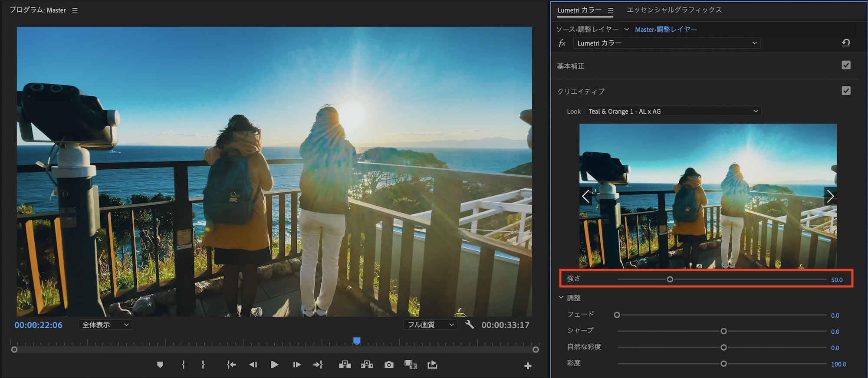Viewport: 868px width, 378px height.
Task: Click the 強さ intensity slider handle
Action: click(x=670, y=279)
